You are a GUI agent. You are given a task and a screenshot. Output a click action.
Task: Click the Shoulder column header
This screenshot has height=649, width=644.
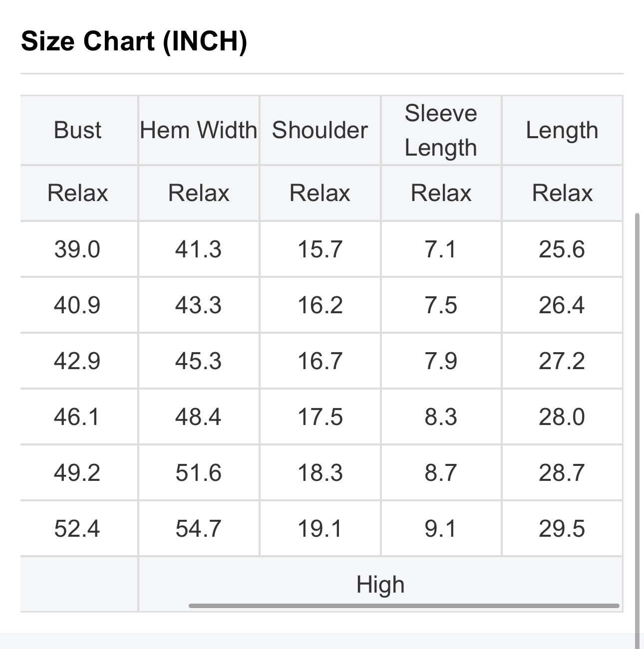click(x=320, y=130)
